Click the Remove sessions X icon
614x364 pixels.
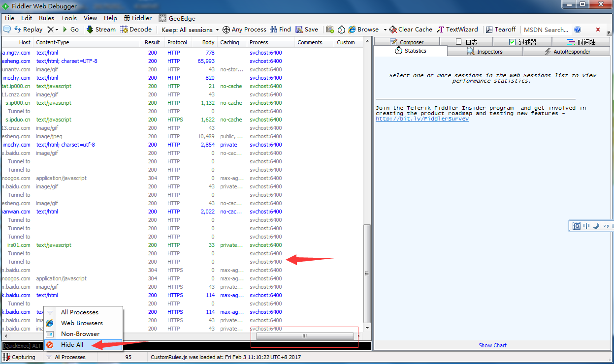click(x=50, y=30)
